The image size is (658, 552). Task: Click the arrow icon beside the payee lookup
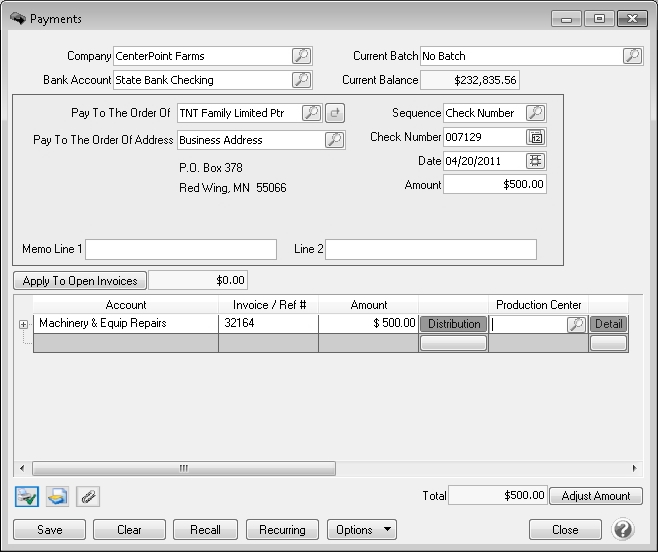(335, 113)
